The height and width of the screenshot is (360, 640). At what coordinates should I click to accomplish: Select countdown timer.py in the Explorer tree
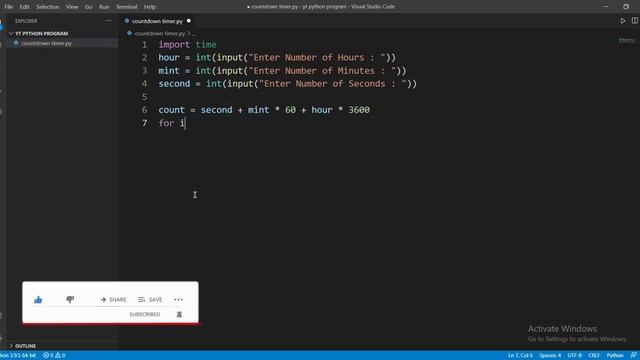coord(62,43)
